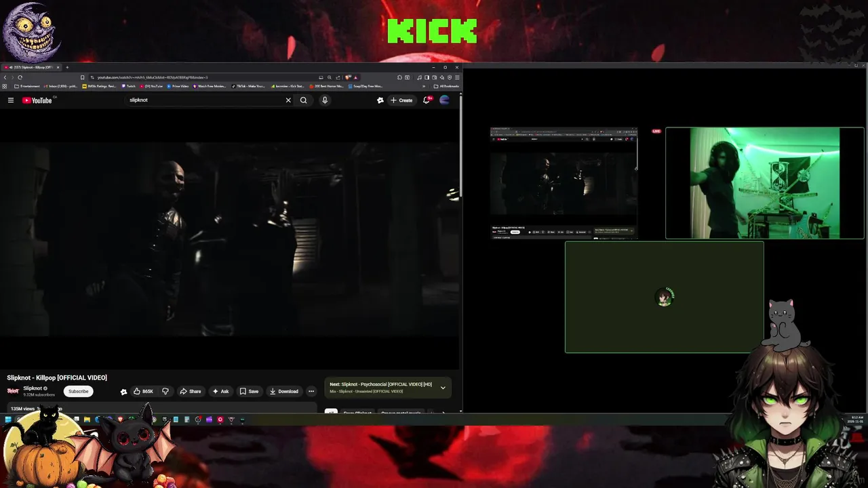Open the IMDb Ratings bookmark
Image resolution: width=868 pixels, height=488 pixels.
click(x=99, y=86)
